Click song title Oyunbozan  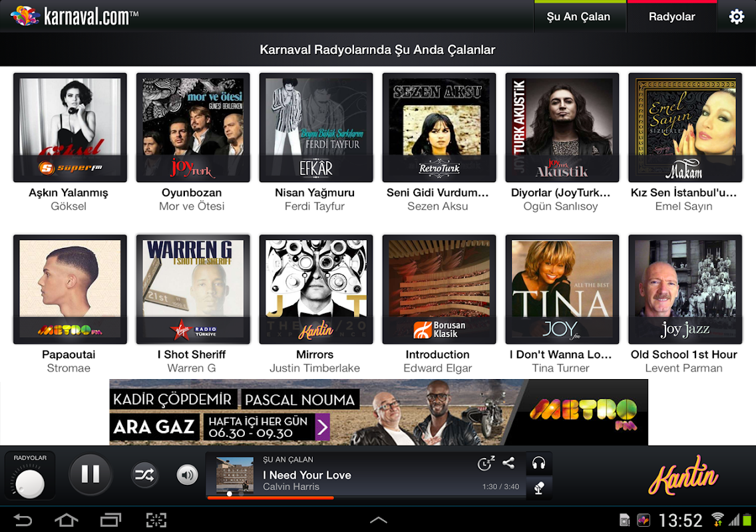tap(192, 193)
